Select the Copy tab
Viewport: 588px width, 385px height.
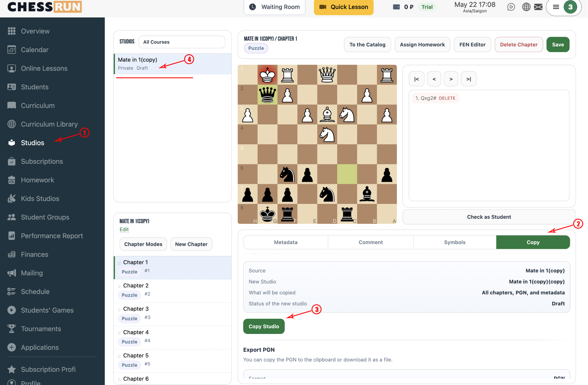[x=533, y=242]
